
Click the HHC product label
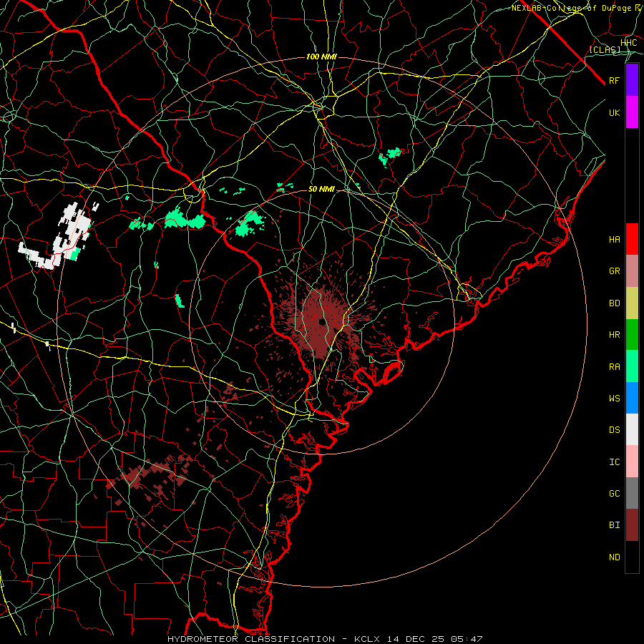coord(629,43)
